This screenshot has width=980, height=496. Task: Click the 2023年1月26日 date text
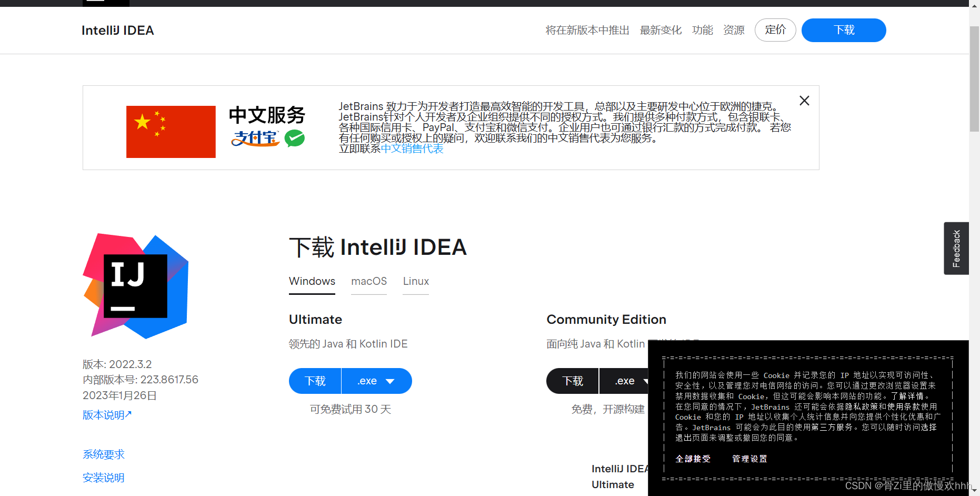pyautogui.click(x=119, y=395)
